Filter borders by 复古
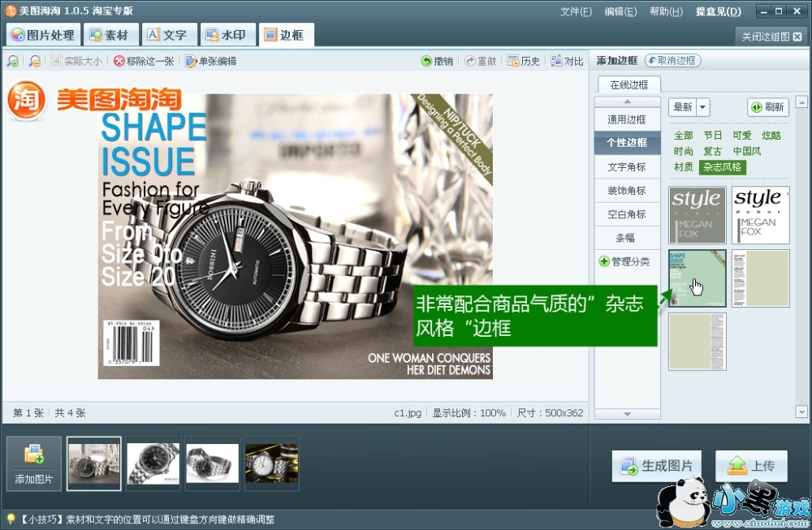The width and height of the screenshot is (812, 530). 713,151
